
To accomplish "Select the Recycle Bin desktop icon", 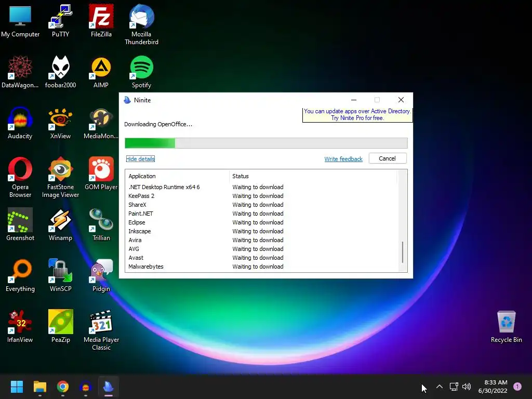I will coord(506,326).
